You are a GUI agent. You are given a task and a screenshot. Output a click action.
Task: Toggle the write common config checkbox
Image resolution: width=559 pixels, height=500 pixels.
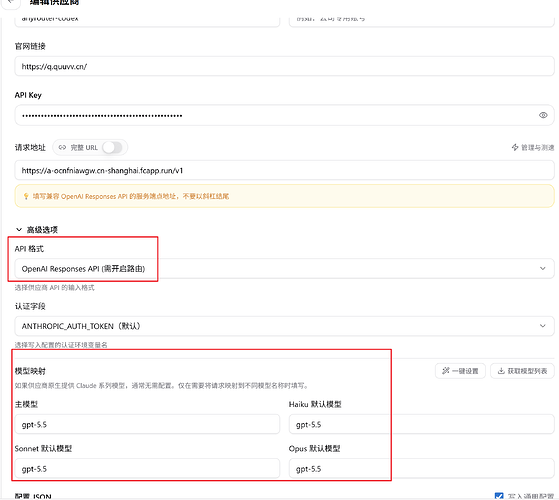point(499,496)
